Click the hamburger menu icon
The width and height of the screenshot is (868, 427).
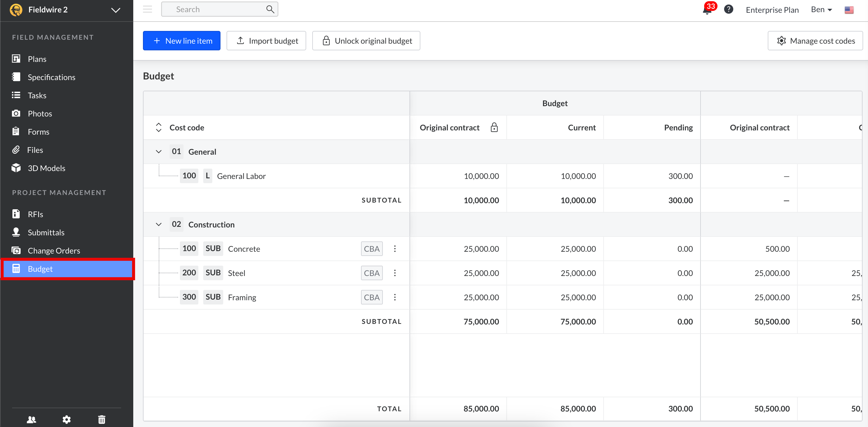pyautogui.click(x=147, y=9)
